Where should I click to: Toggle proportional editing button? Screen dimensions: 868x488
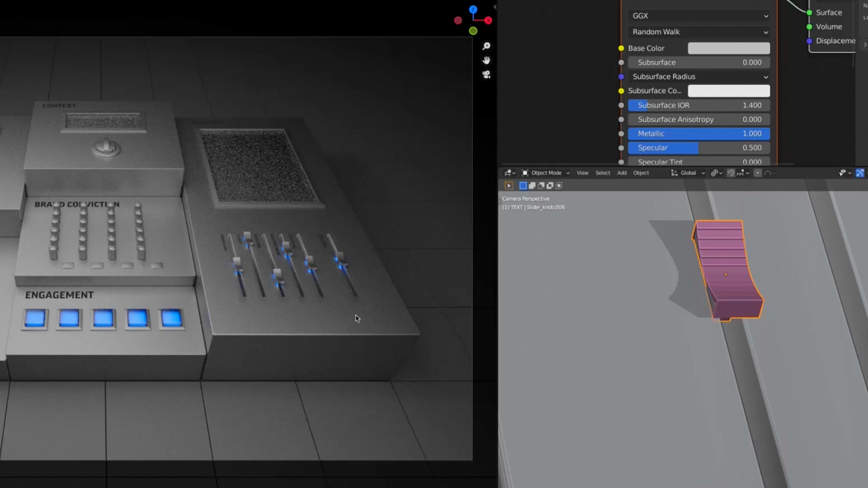click(758, 173)
